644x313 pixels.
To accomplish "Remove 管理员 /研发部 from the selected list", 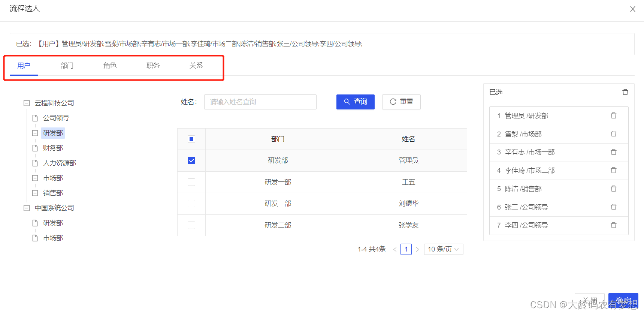I will click(x=614, y=115).
